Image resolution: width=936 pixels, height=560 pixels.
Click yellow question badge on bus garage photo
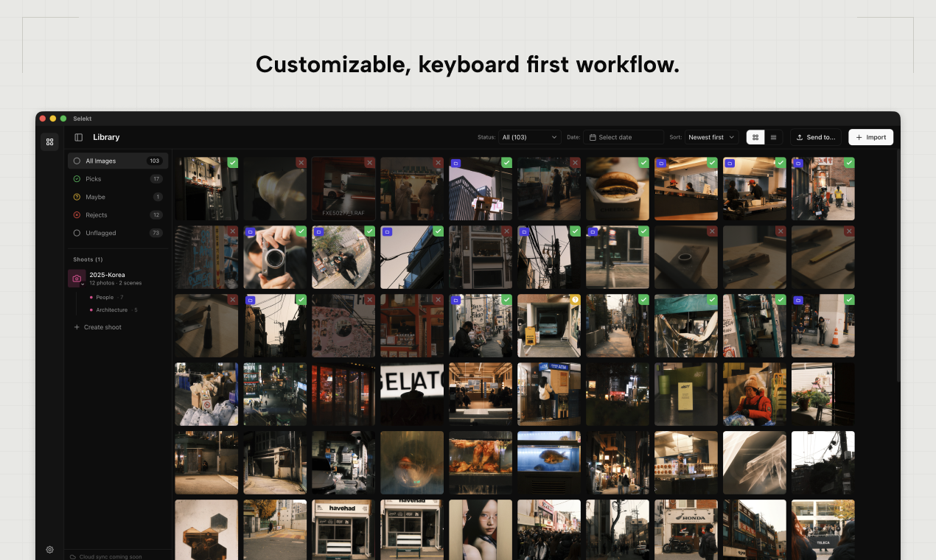click(575, 300)
